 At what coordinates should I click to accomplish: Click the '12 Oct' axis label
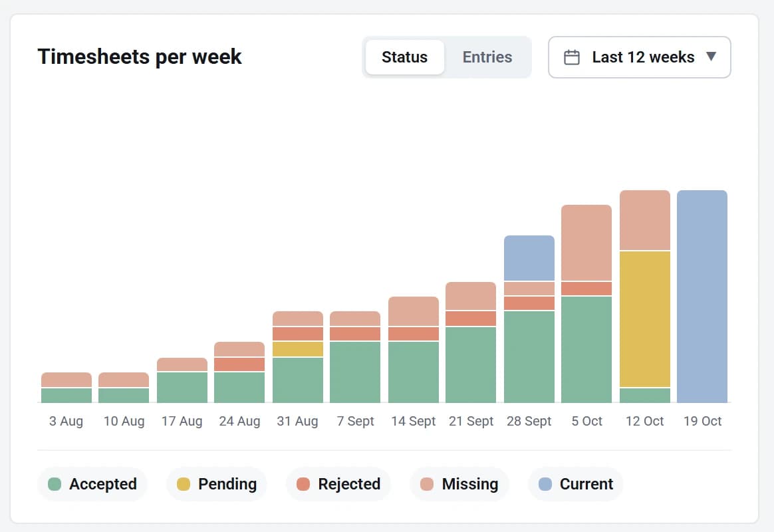click(x=645, y=422)
